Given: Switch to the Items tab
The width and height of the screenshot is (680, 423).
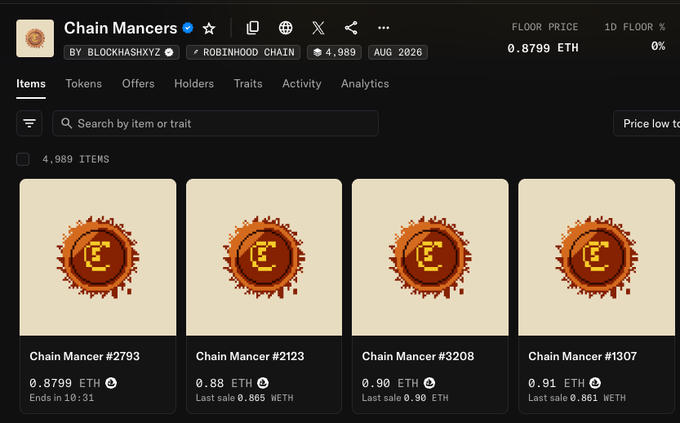Looking at the screenshot, I should [x=31, y=84].
